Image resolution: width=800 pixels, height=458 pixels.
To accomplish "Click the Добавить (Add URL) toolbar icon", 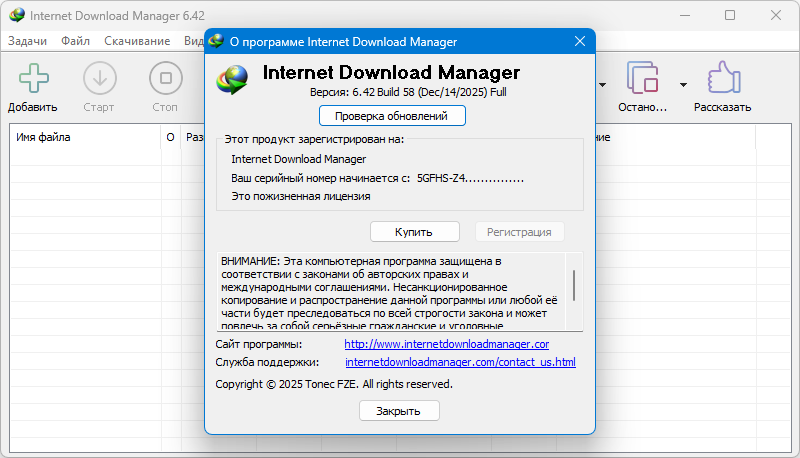I will 34,79.
